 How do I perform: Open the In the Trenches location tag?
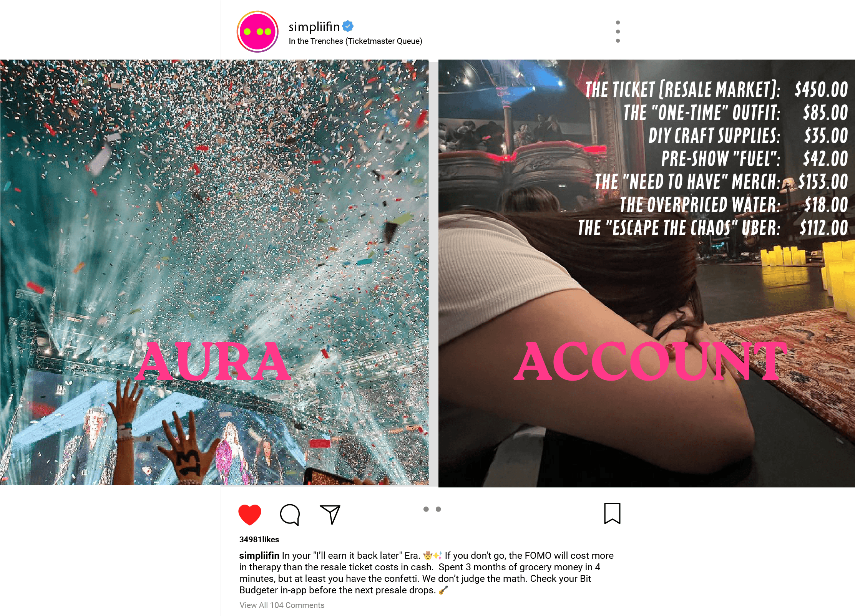[x=355, y=41]
